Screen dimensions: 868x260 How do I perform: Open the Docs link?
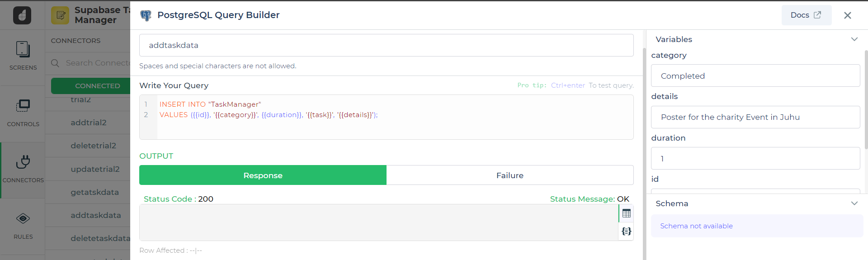pyautogui.click(x=806, y=15)
